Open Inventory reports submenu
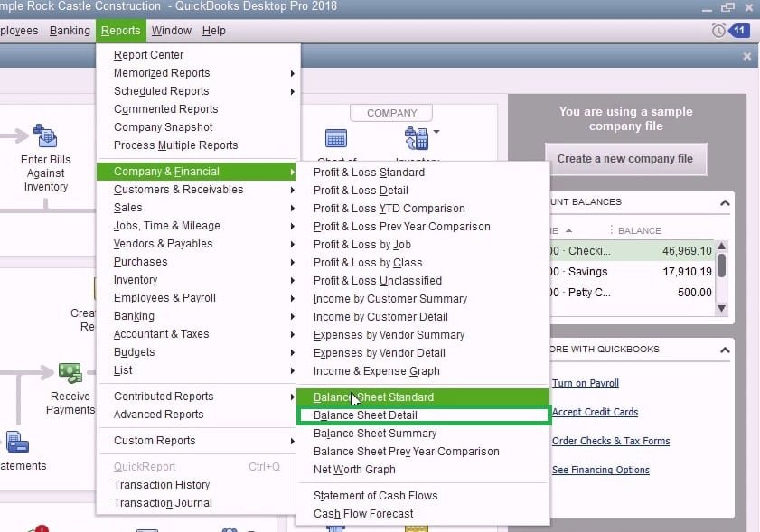The image size is (760, 532). [198, 280]
